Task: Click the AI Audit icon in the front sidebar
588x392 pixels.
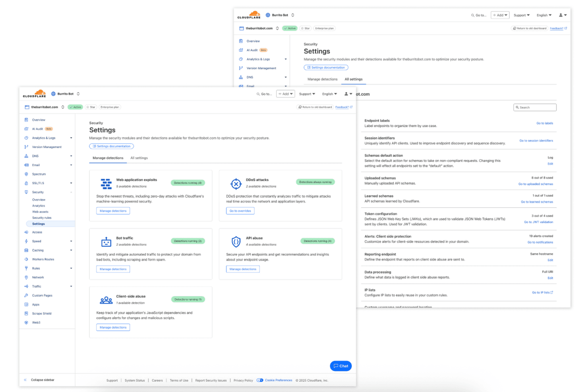Action: tap(26, 129)
